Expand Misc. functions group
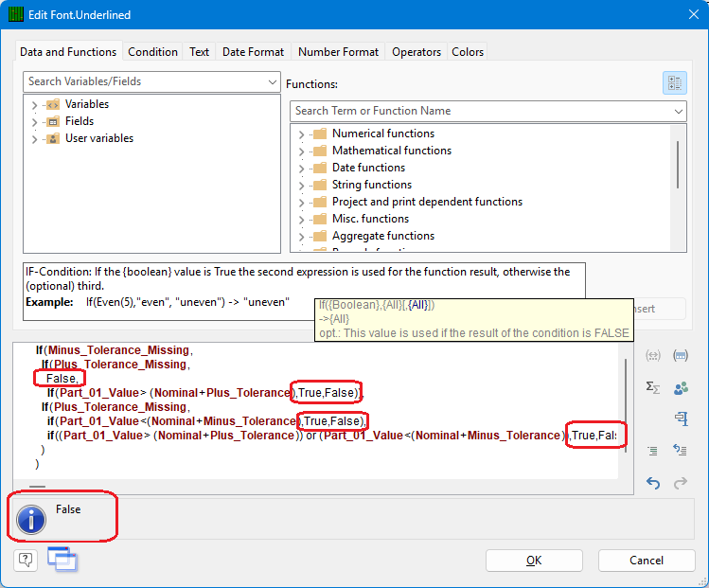Screen dimensions: 709x588 (x=301, y=220)
